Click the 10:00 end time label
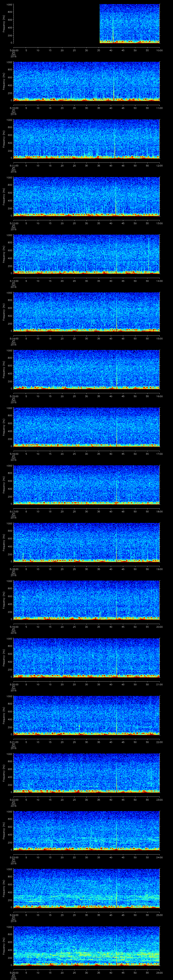Screen dimensions: 173x980 click(159, 50)
